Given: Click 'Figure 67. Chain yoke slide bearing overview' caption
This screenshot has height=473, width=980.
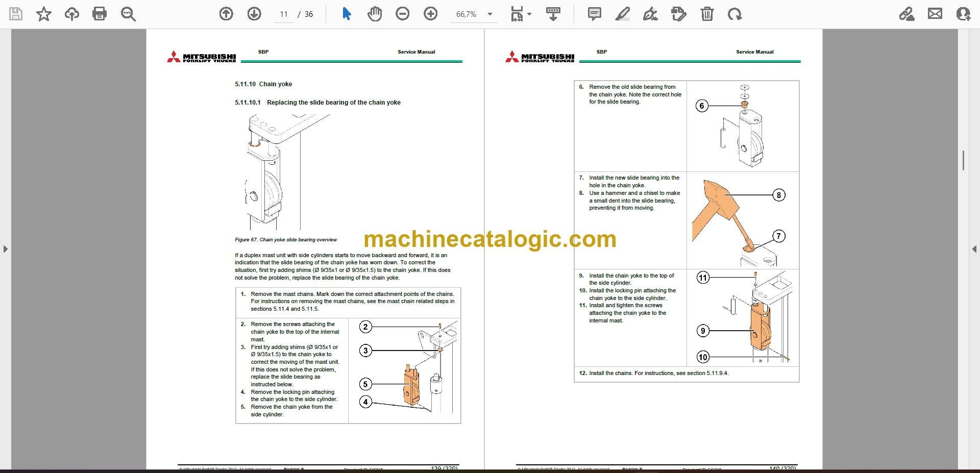Looking at the screenshot, I should [286, 240].
